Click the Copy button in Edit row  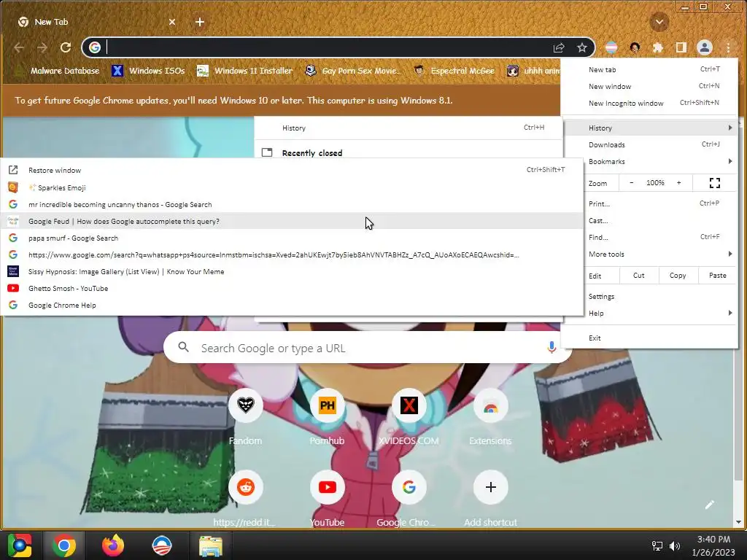pyautogui.click(x=678, y=275)
